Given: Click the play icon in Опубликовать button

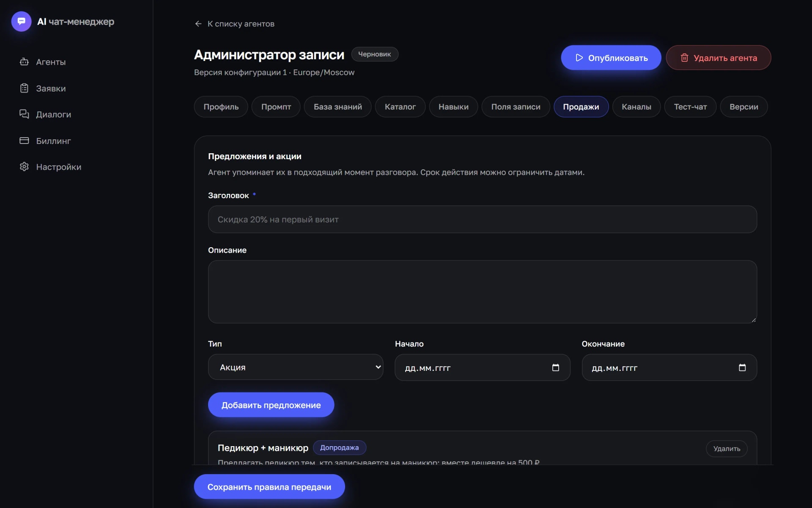Looking at the screenshot, I should [x=579, y=58].
